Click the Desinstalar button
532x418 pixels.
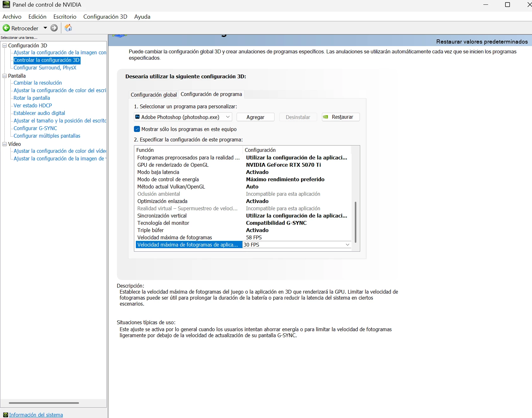[298, 117]
